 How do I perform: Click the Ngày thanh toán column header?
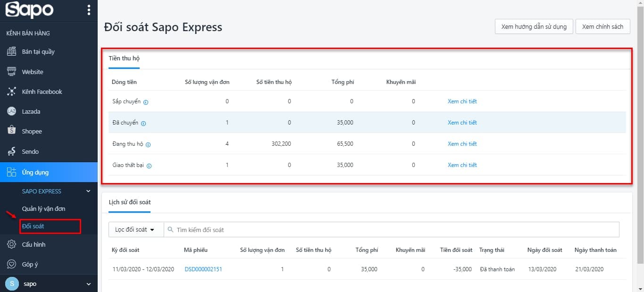coord(595,250)
